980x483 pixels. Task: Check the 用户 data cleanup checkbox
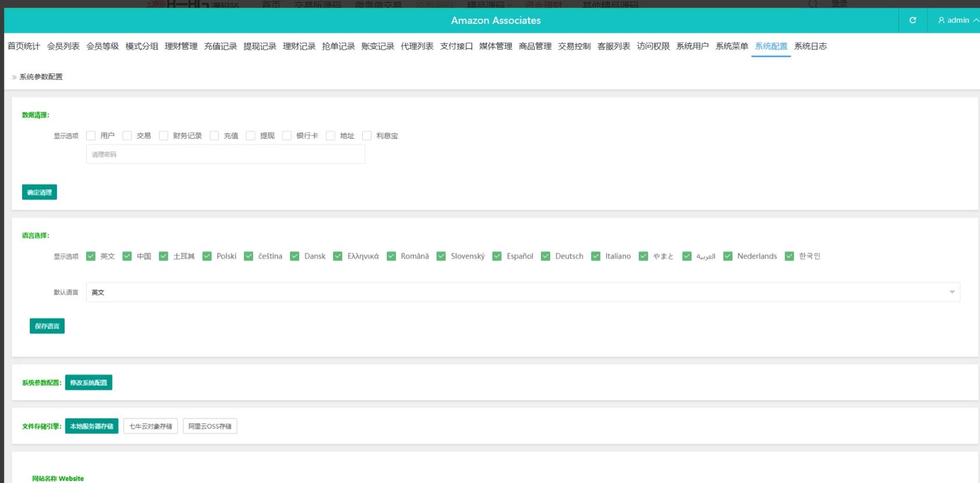click(x=91, y=136)
